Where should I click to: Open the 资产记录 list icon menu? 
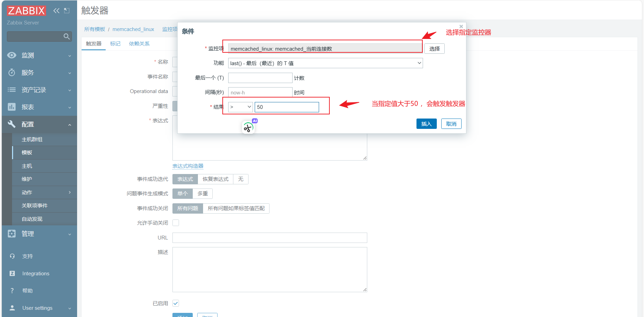pyautogui.click(x=12, y=90)
